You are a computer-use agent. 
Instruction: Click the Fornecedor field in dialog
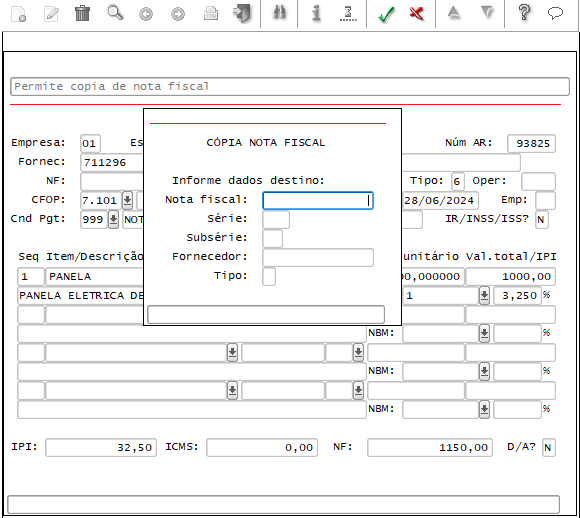318,258
